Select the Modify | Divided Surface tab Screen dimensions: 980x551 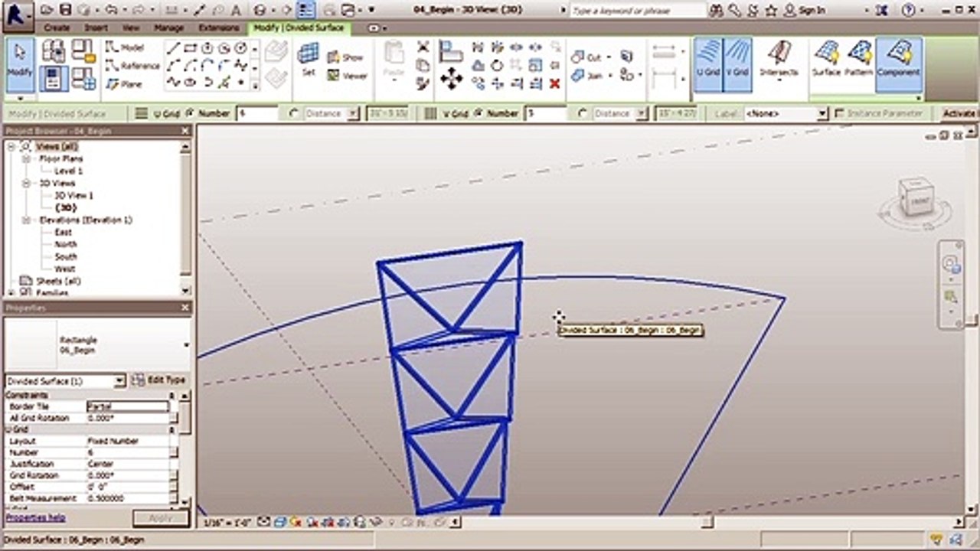coord(299,28)
